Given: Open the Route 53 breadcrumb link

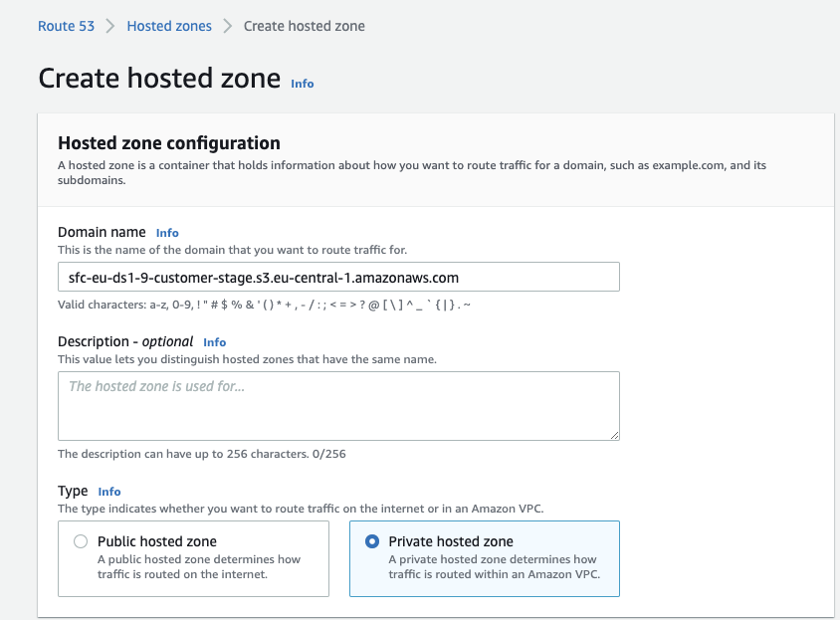Looking at the screenshot, I should (x=66, y=26).
